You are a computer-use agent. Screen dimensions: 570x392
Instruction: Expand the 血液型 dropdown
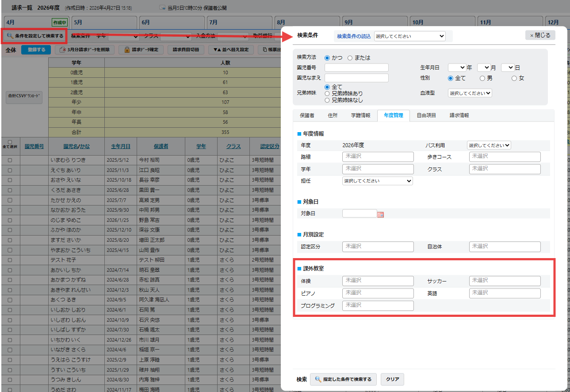470,93
